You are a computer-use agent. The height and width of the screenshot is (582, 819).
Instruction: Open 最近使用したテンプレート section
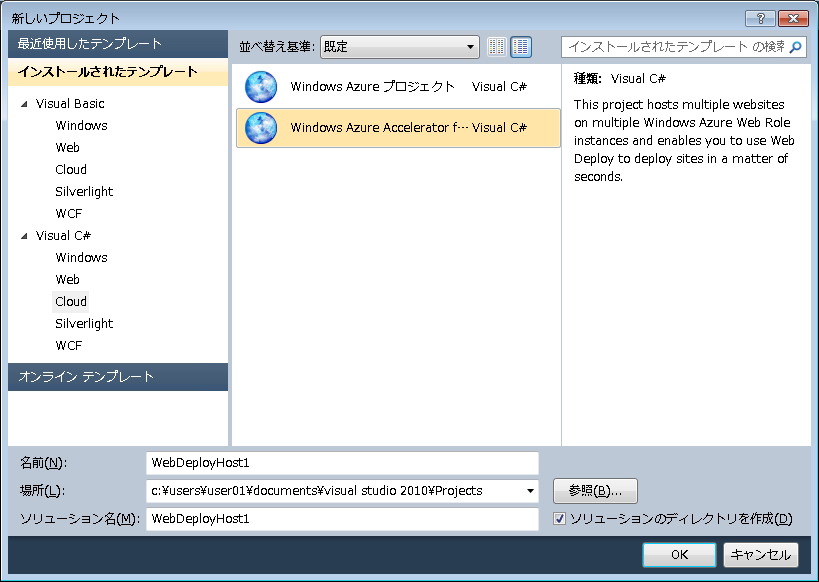118,43
